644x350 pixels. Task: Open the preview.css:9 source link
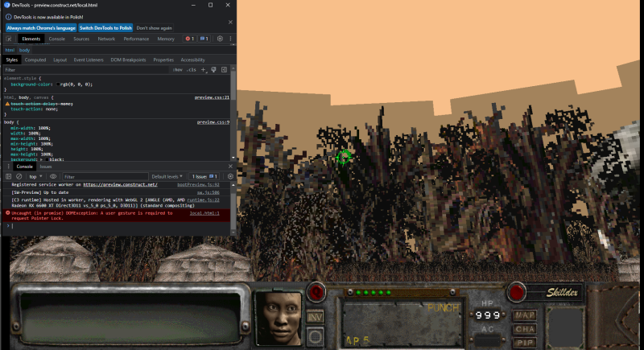[x=213, y=121]
